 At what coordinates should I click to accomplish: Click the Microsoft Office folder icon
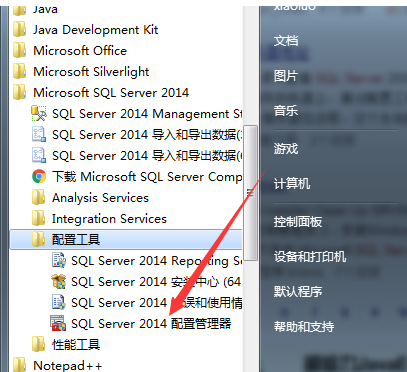tap(20, 50)
